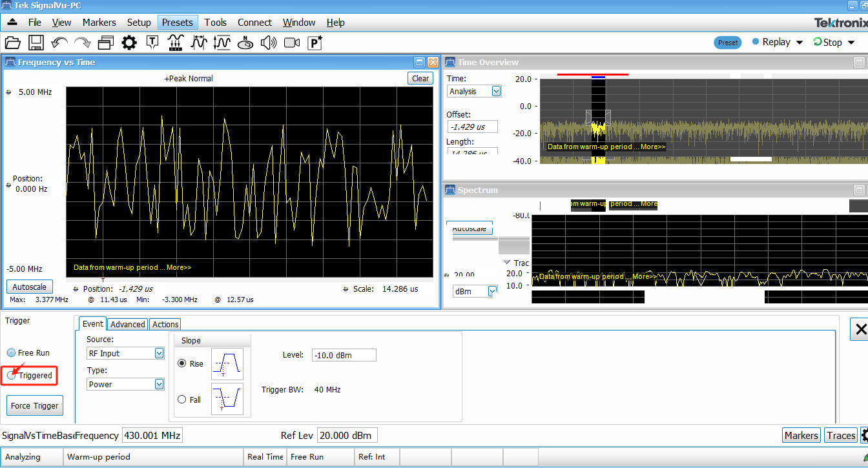Click the Replay button
Image resolution: width=868 pixels, height=468 pixels.
[x=771, y=42]
